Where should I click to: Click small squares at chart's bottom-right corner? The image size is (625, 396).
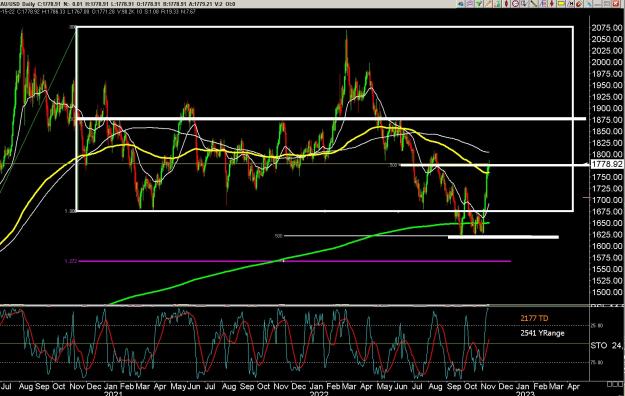[x=615, y=384]
